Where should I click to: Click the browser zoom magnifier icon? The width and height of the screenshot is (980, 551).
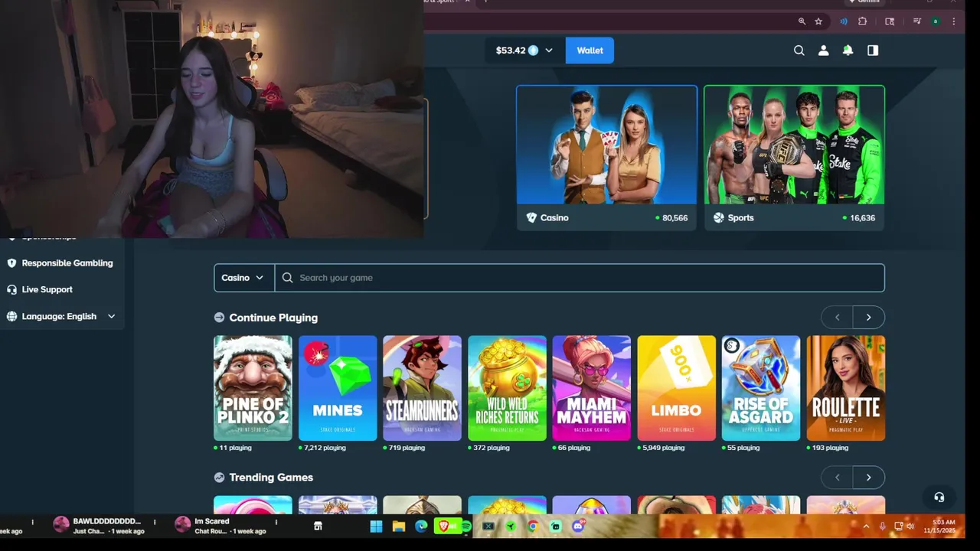802,21
